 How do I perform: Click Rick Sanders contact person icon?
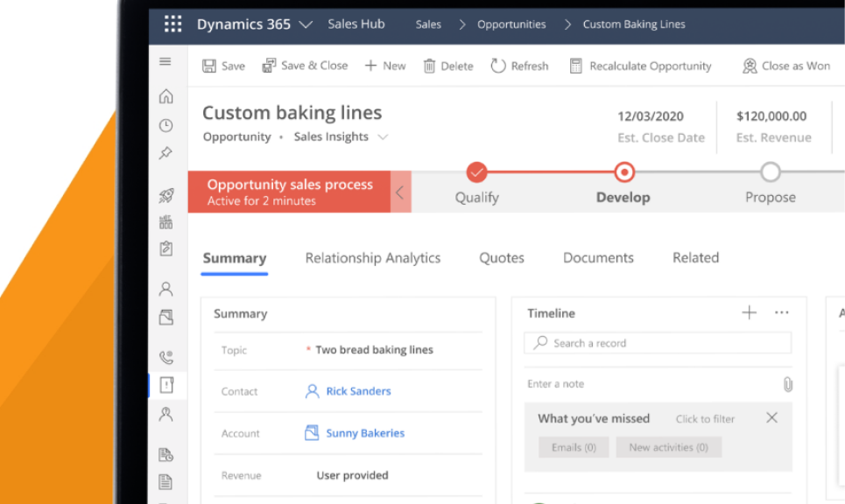click(x=312, y=391)
